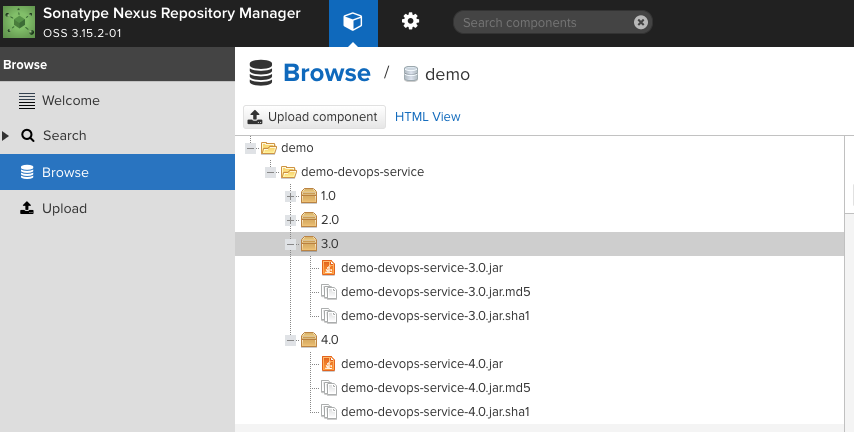Click the Sonatype Nexus logo icon
The width and height of the screenshot is (854, 432).
click(x=18, y=22)
